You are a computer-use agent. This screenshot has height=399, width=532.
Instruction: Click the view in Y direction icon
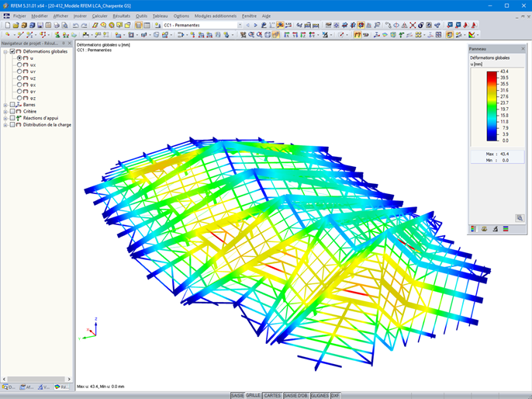coord(295,35)
